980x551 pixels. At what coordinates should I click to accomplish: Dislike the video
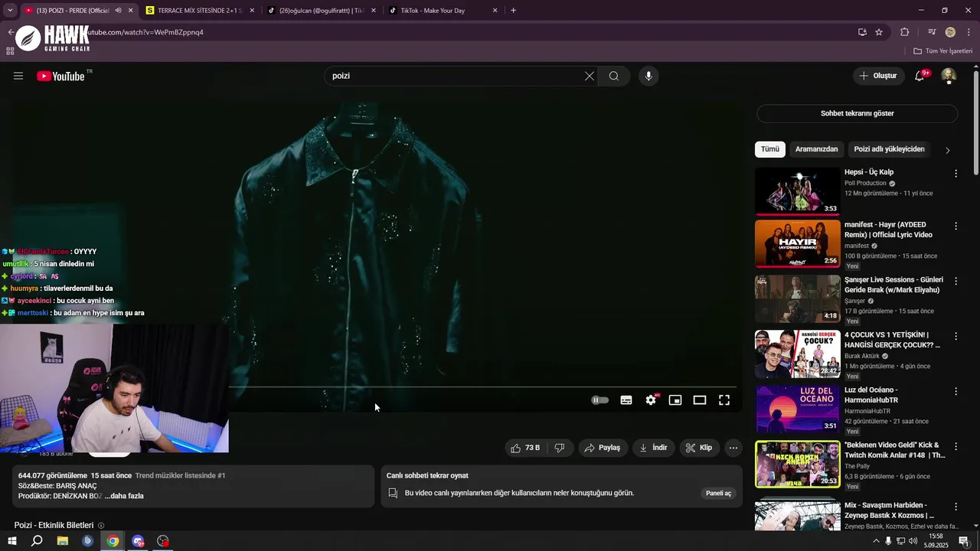(560, 448)
